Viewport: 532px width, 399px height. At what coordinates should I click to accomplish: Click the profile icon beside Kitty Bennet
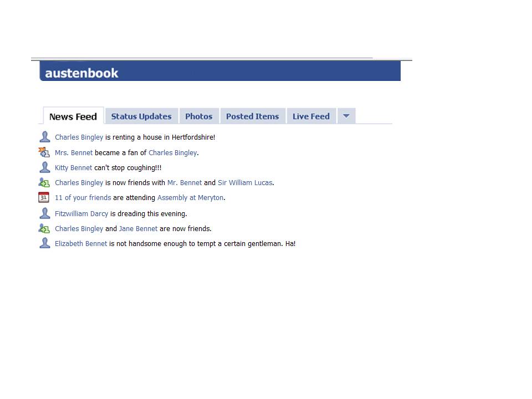click(44, 167)
